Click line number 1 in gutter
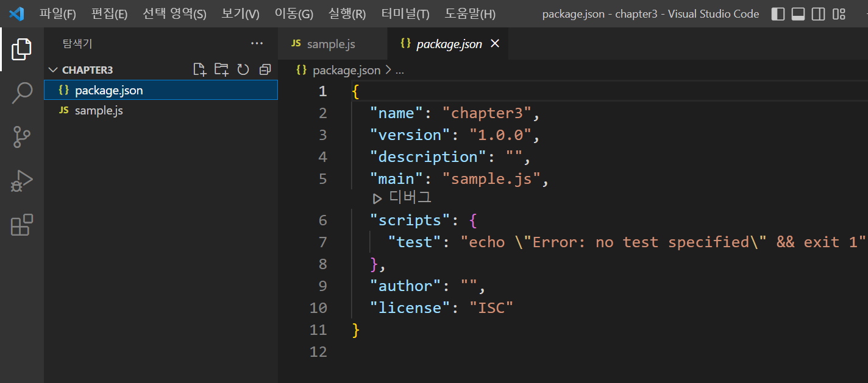The image size is (868, 383). pyautogui.click(x=323, y=91)
